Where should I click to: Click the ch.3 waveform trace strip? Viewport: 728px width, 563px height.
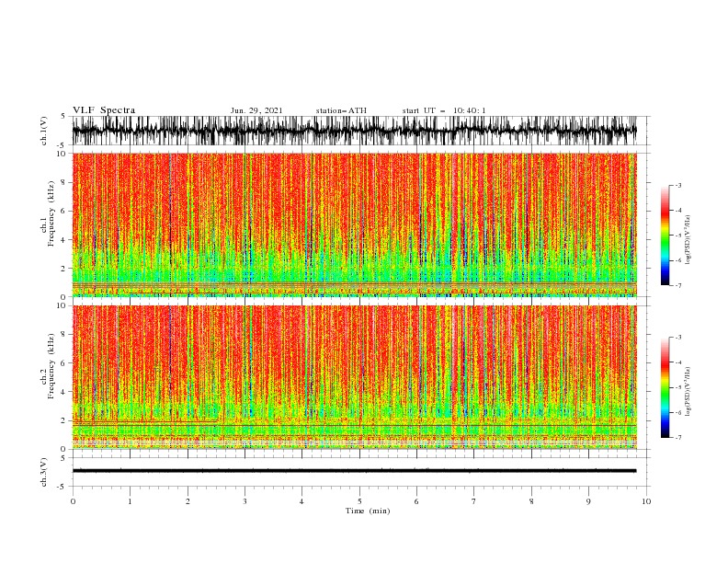pos(354,471)
